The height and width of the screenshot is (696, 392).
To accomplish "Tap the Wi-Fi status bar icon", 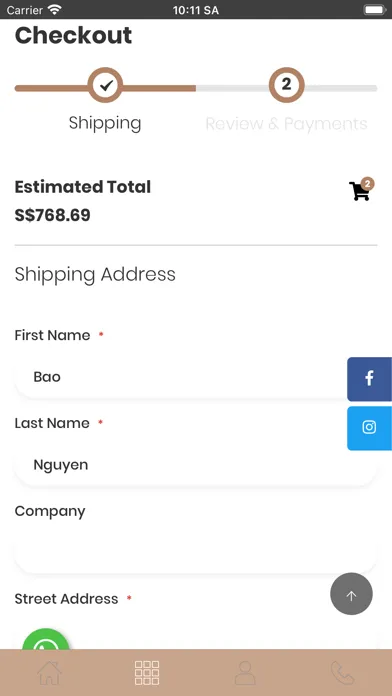I will coord(55,10).
